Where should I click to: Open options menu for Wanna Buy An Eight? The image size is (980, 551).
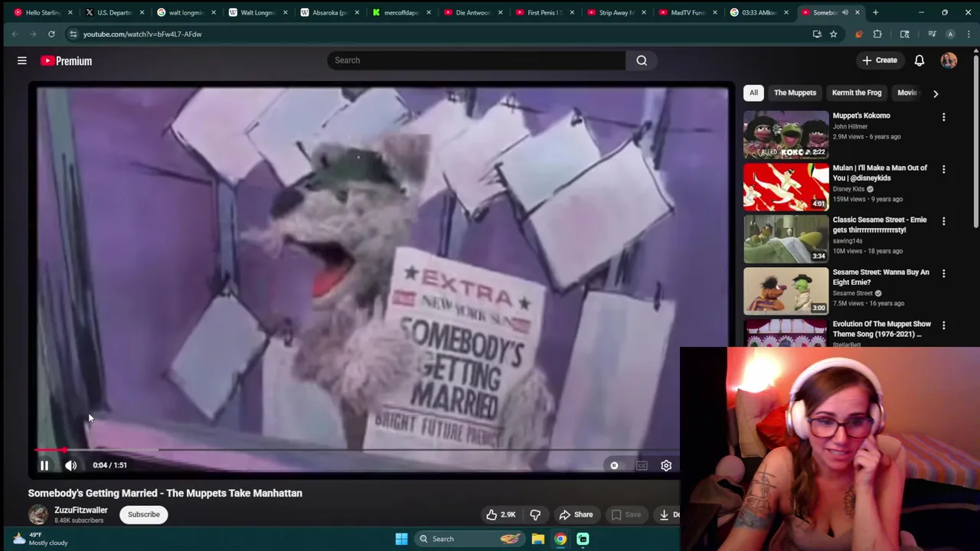(x=943, y=273)
